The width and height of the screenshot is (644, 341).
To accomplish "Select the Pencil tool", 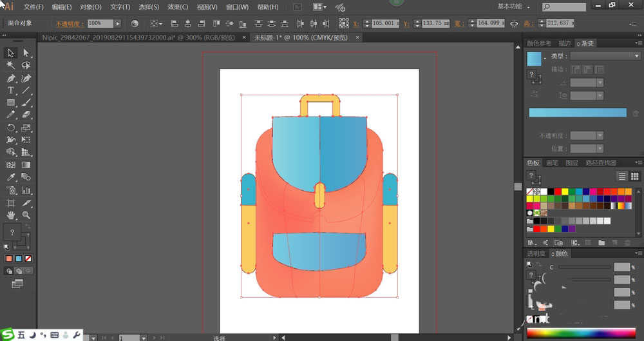I will (x=11, y=115).
